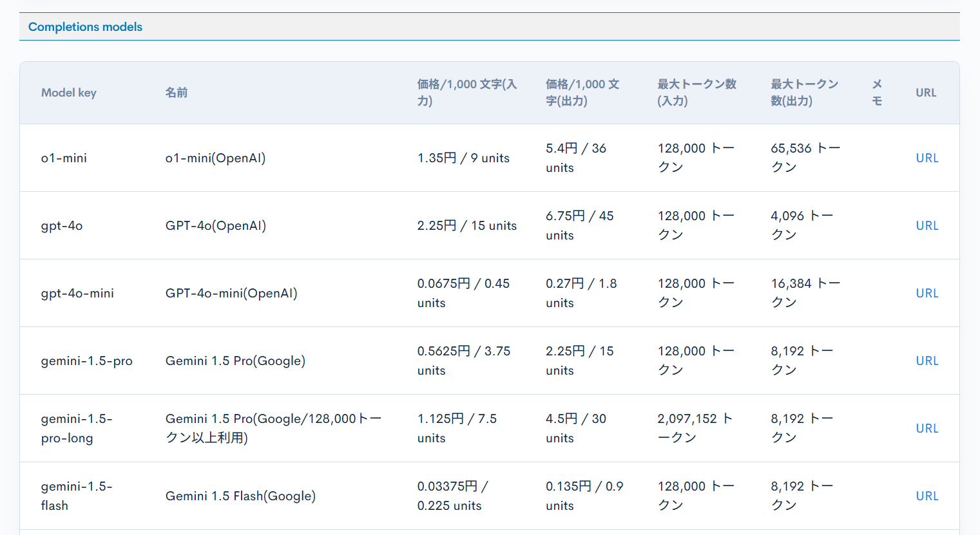
Task: Open the URL link for gemini-1.5-pro
Action: 927,361
